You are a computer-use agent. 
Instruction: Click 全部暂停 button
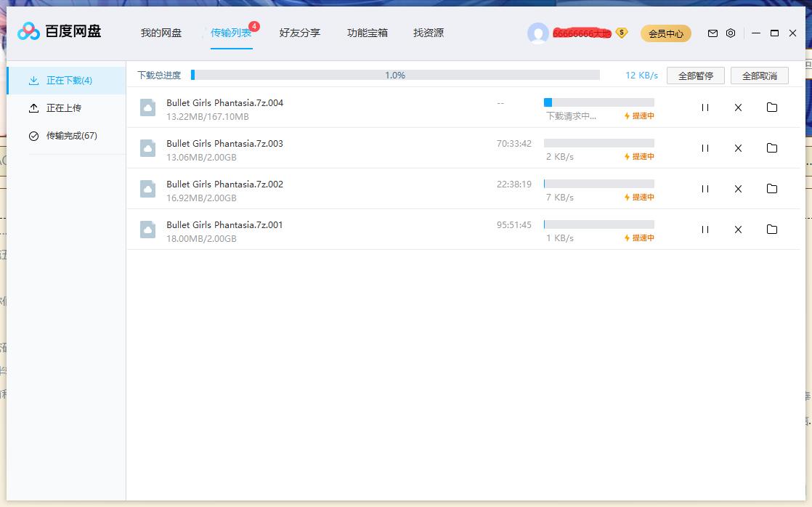point(696,76)
